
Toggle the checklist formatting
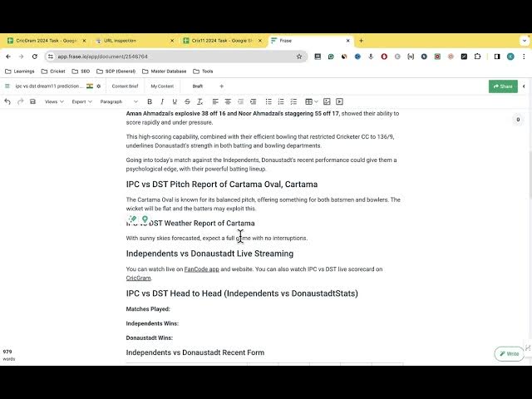(293, 101)
